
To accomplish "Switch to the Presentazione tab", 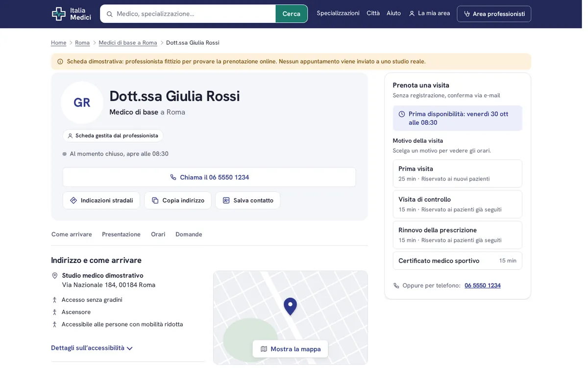I will pyautogui.click(x=121, y=234).
